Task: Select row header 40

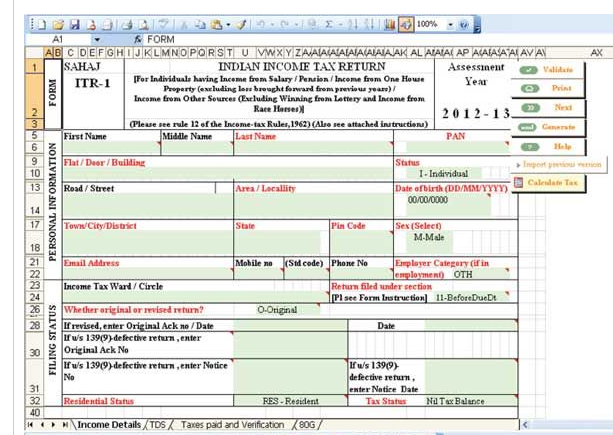Action: click(35, 413)
